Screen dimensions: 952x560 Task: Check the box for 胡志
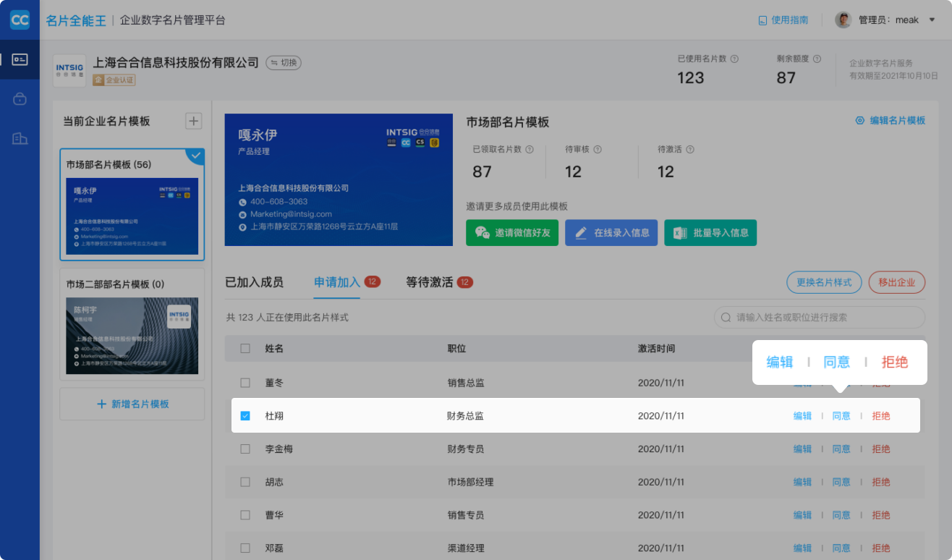click(x=245, y=482)
